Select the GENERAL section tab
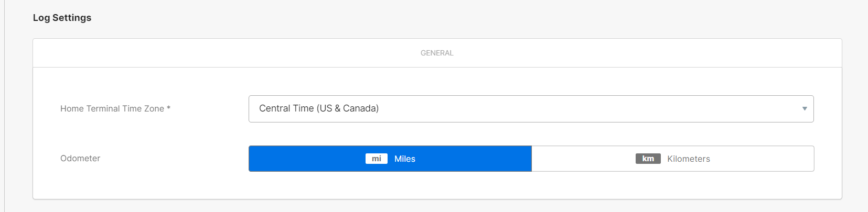The image size is (868, 212). pyautogui.click(x=437, y=53)
